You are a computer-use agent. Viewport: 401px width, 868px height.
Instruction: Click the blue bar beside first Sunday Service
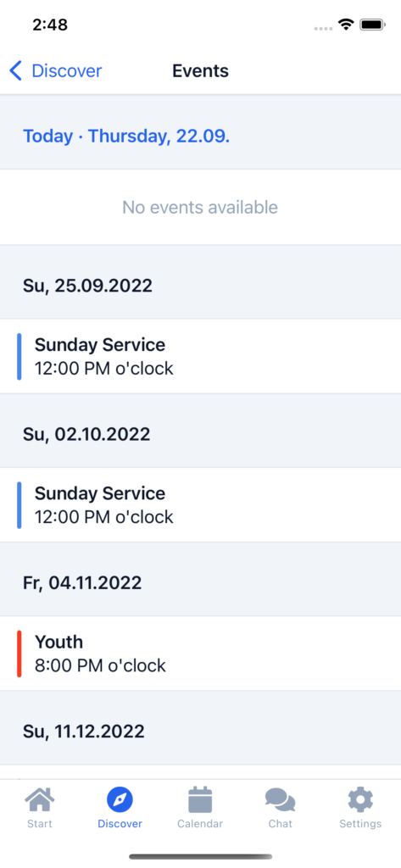tap(19, 357)
